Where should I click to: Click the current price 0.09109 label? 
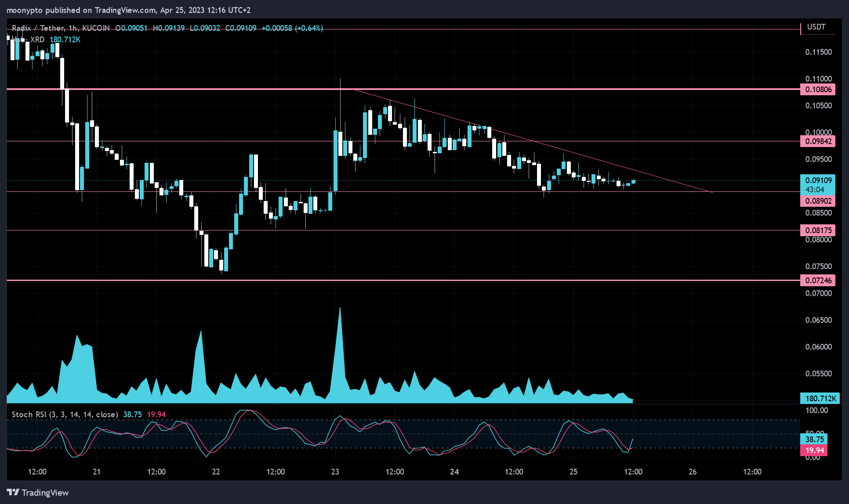(x=818, y=180)
